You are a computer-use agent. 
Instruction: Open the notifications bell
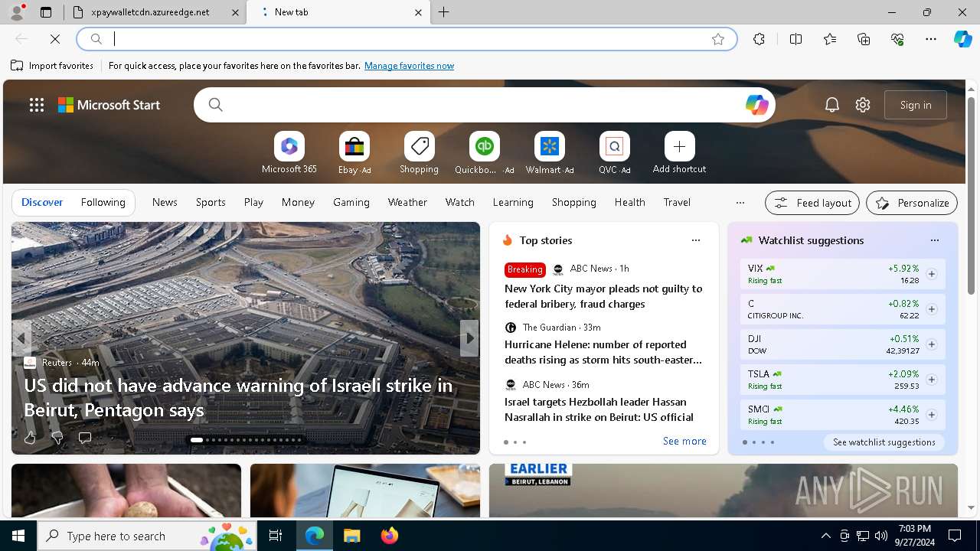[x=832, y=105]
